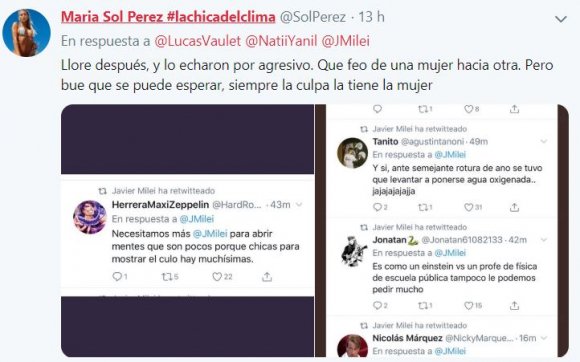Expand options chevron on Jonatan tweet
This screenshot has height=362, width=580.
(544, 240)
